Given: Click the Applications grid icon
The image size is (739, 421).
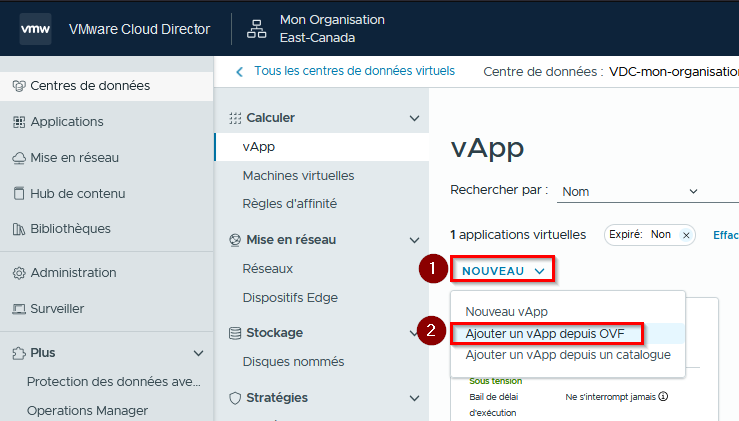Looking at the screenshot, I should click(19, 122).
